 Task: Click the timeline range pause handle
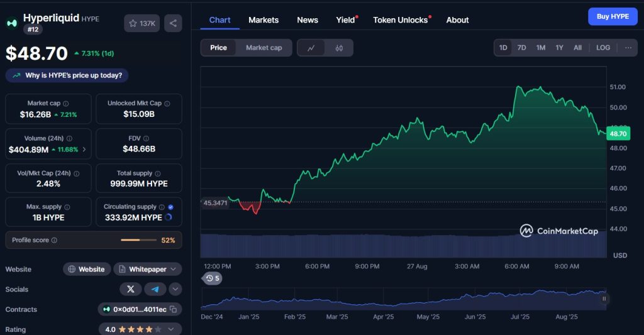(x=604, y=299)
